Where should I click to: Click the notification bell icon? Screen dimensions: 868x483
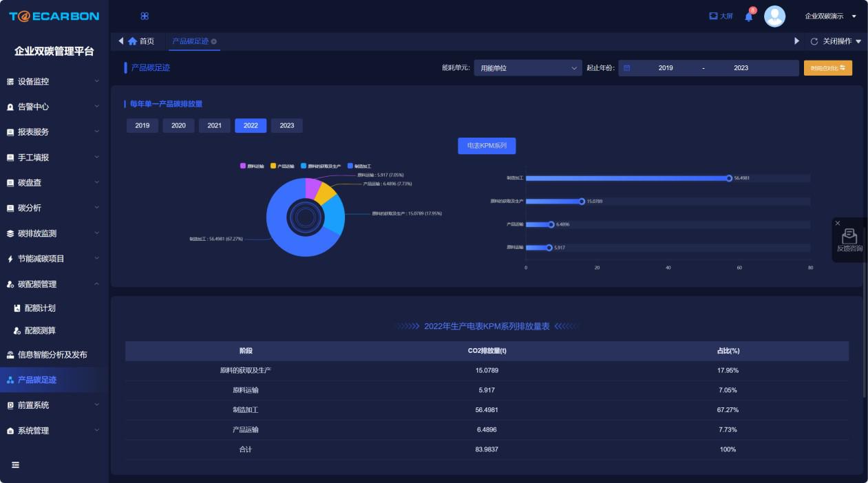point(749,17)
